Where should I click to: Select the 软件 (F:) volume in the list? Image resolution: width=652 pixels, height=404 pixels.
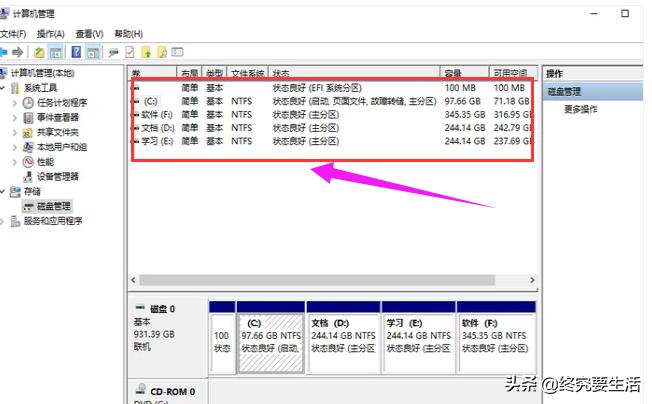(157, 115)
